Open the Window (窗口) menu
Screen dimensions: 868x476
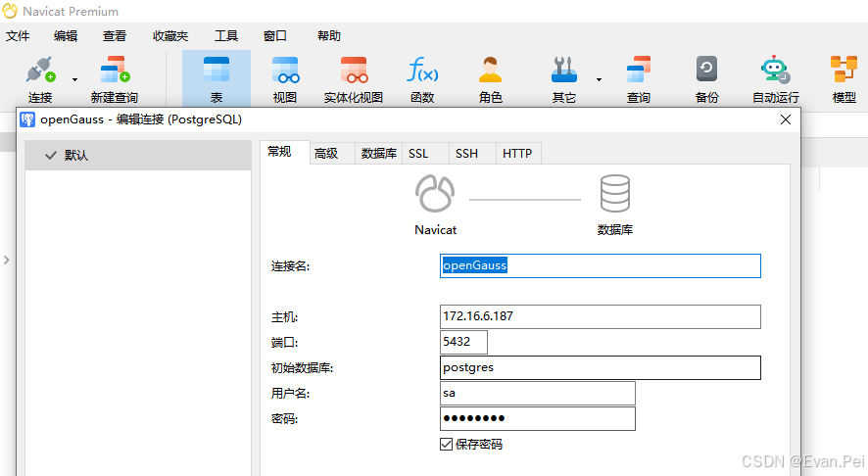point(275,36)
